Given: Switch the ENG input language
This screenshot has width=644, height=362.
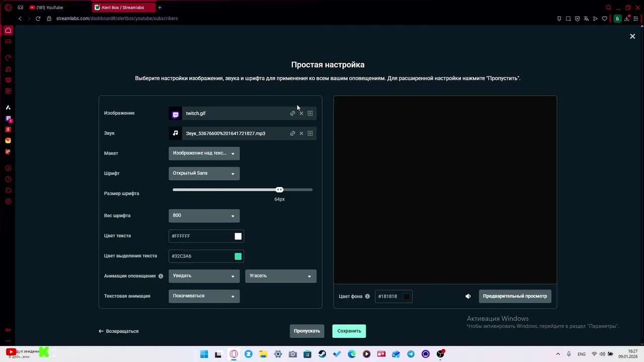Looking at the screenshot, I should pos(582,354).
